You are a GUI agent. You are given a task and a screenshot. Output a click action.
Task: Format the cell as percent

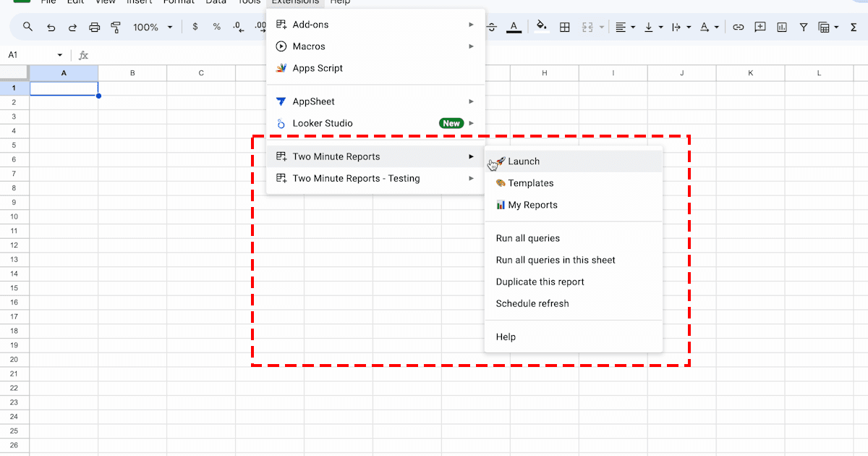click(217, 27)
